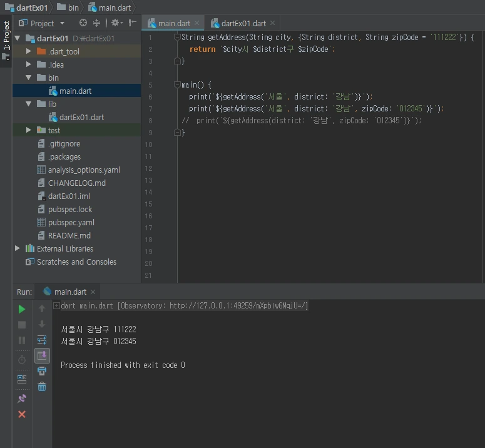The width and height of the screenshot is (485, 448).
Task: Select the .gitignore file
Action: (77, 143)
